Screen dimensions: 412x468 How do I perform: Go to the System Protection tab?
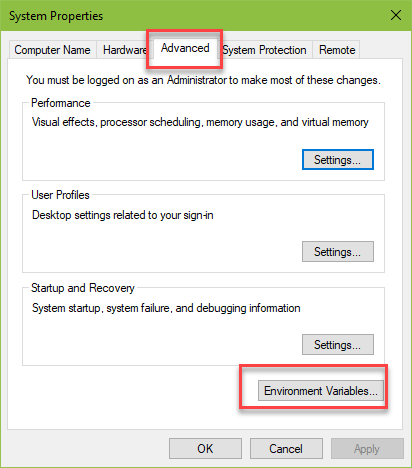(265, 50)
